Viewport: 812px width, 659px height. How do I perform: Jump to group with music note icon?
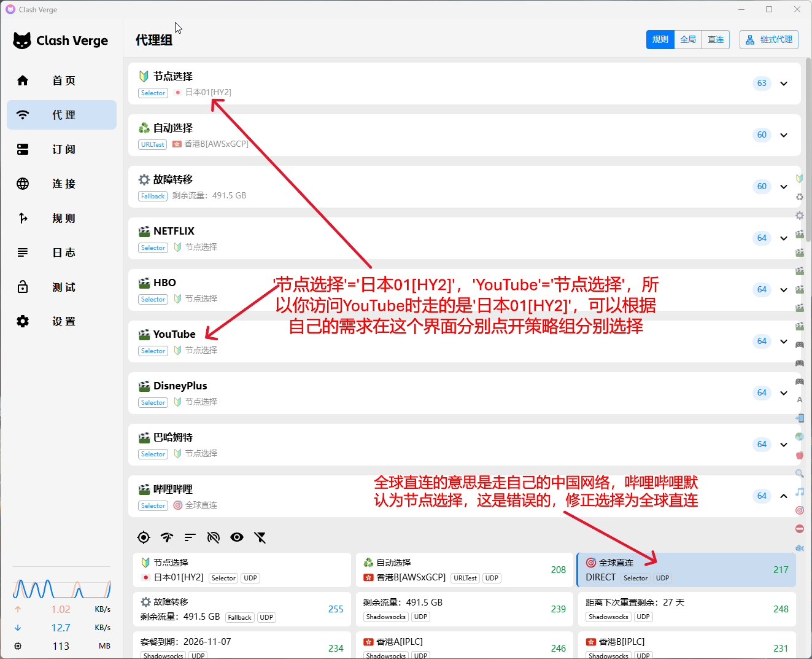[x=799, y=492]
